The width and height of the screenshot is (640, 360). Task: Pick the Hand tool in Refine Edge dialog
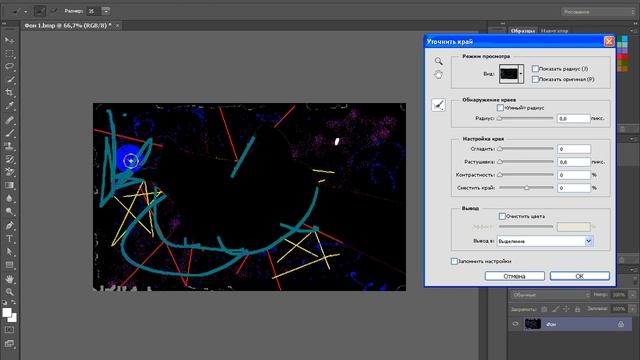point(438,75)
